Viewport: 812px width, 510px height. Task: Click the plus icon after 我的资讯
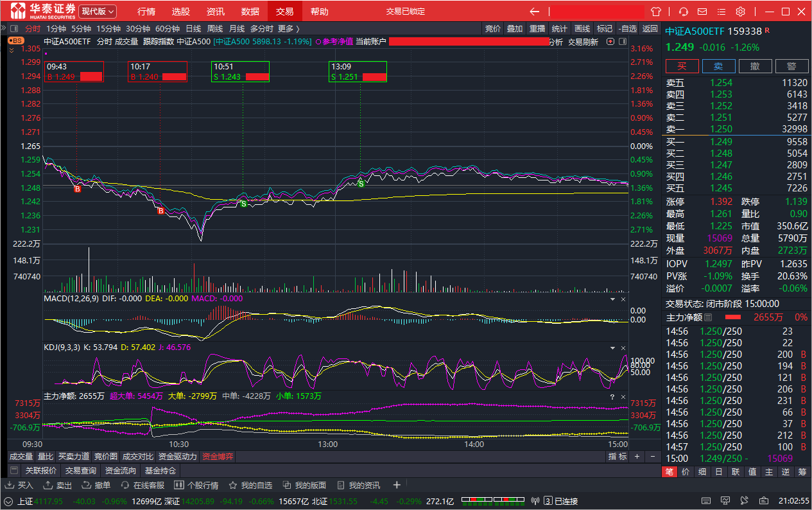click(397, 486)
